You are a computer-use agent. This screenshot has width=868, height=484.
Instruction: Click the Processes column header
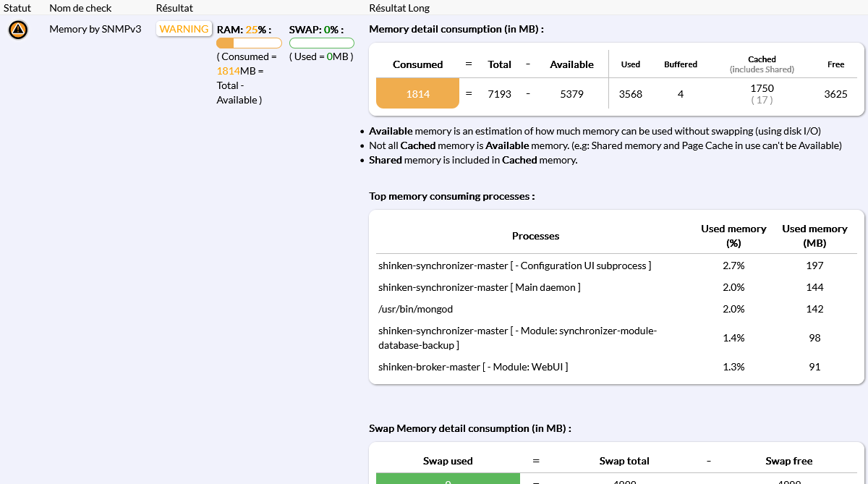535,236
